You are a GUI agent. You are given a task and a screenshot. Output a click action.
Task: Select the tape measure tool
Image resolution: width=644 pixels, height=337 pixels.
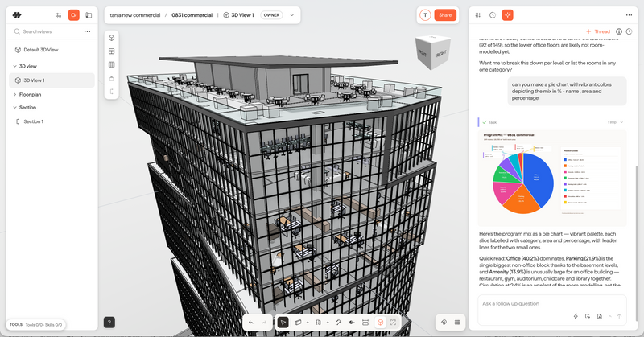click(x=352, y=323)
